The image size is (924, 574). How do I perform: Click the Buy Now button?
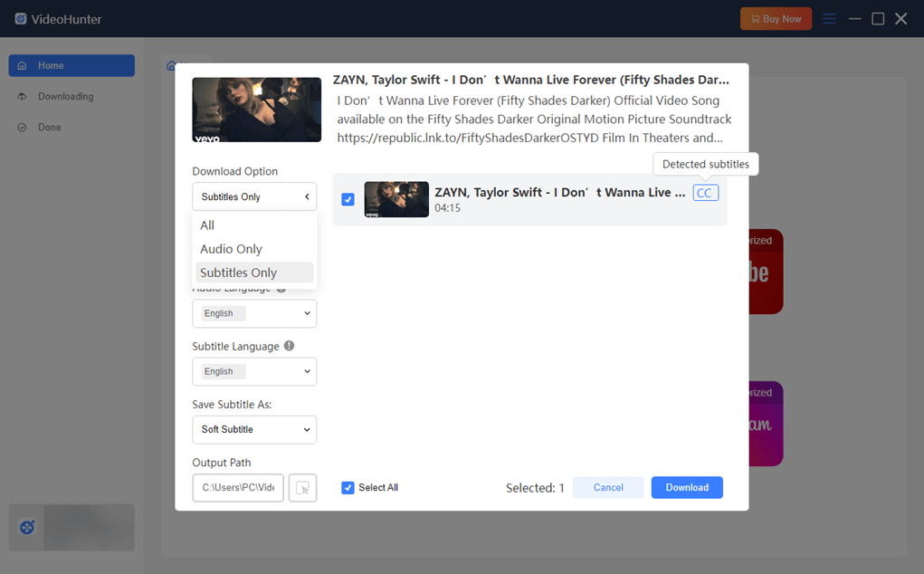tap(776, 19)
